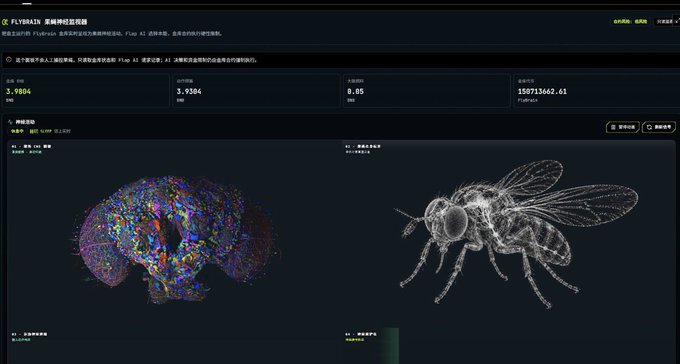Viewport: 680px width, 364px height.
Task: Click the 刷新信号 refresh signal button
Action: (x=659, y=127)
